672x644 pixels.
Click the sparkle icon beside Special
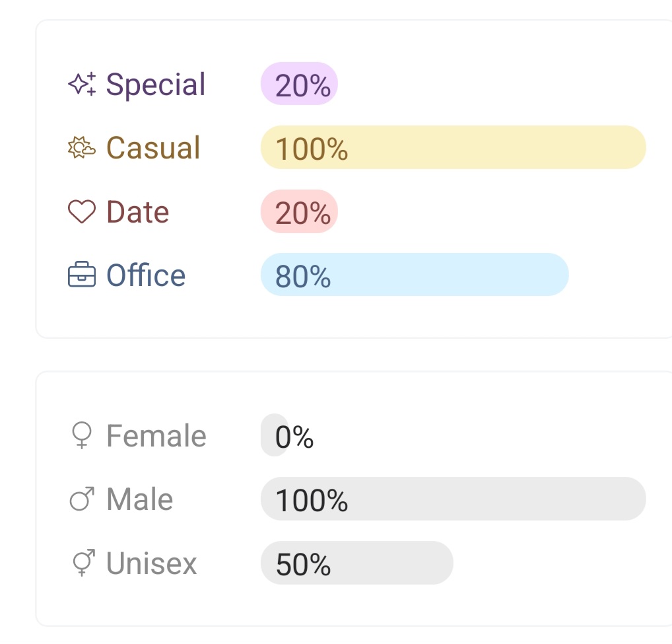click(83, 85)
